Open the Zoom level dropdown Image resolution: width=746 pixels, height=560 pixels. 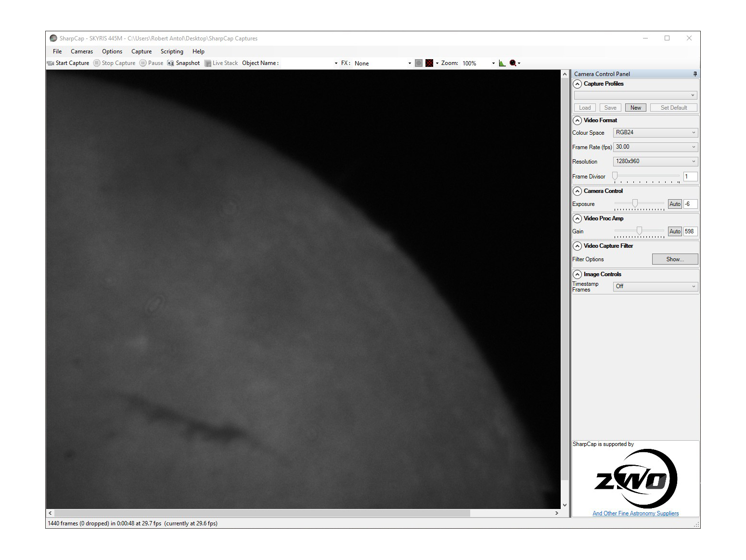(493, 64)
